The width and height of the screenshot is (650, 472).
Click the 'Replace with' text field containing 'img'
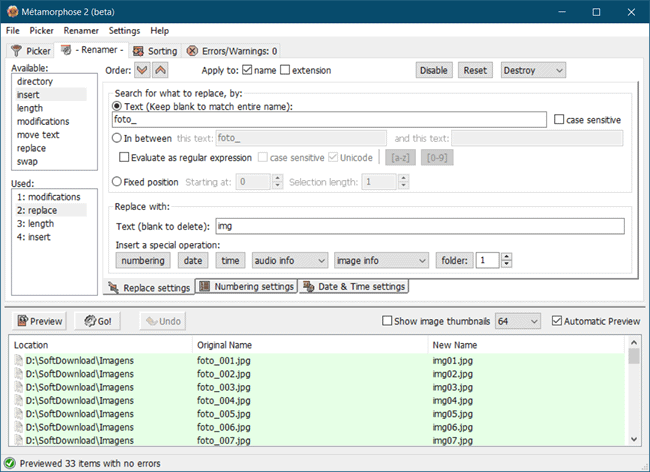pyautogui.click(x=420, y=226)
